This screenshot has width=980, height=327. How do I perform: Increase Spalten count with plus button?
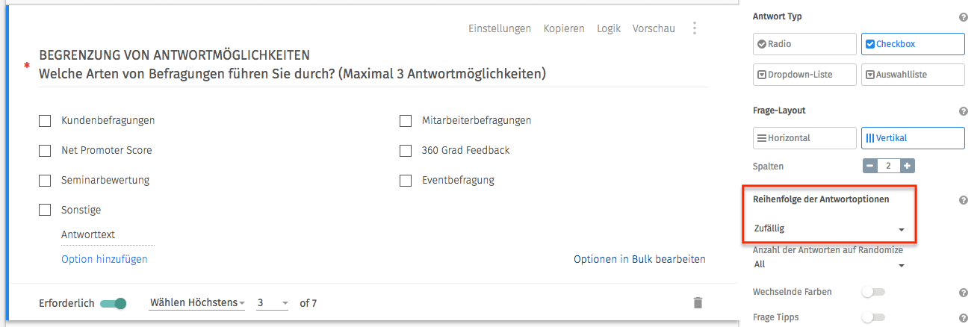[907, 166]
